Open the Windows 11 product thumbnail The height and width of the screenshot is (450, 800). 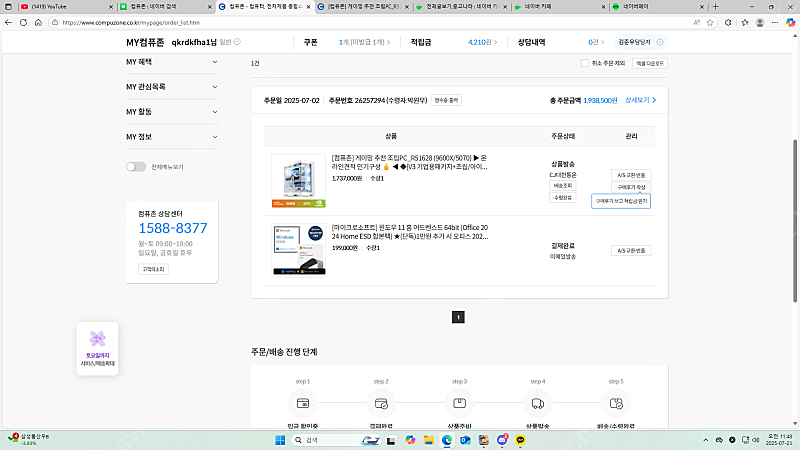pyautogui.click(x=298, y=250)
